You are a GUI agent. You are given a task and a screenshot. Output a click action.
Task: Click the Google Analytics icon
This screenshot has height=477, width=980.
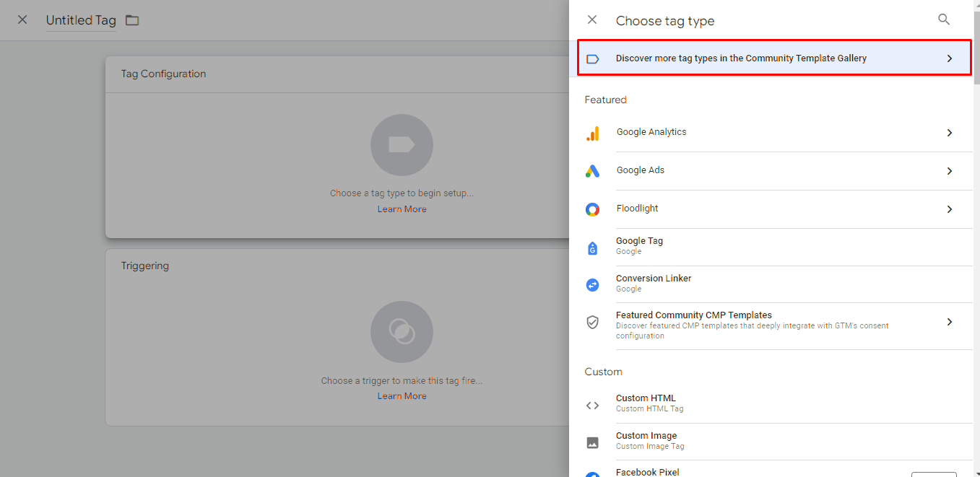[592, 133]
